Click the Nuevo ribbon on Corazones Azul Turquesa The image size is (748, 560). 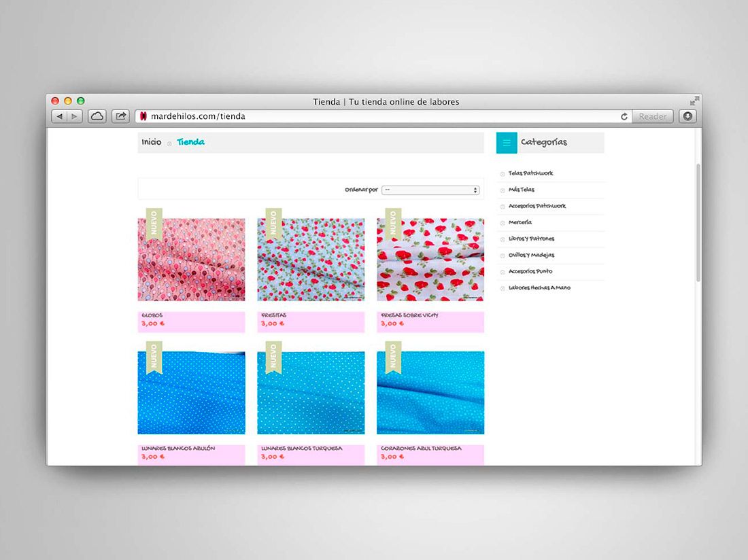click(393, 357)
